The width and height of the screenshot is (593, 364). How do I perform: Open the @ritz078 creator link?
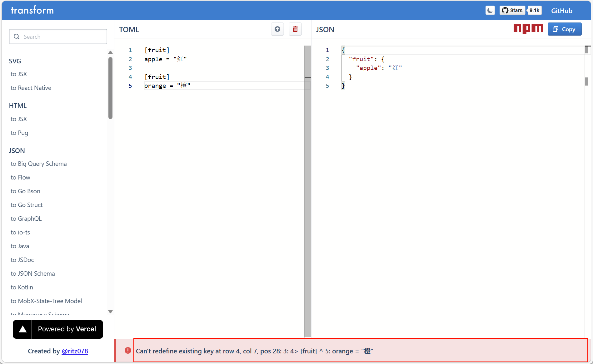75,351
